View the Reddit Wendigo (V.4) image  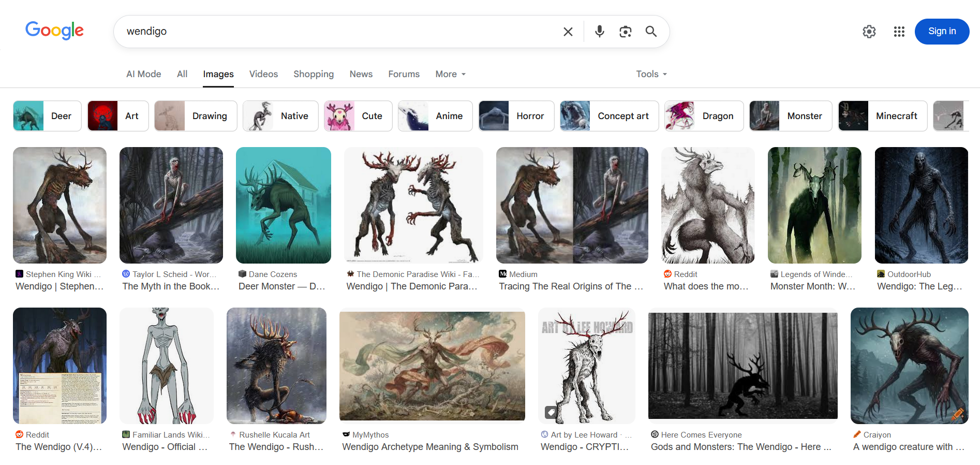pyautogui.click(x=60, y=366)
